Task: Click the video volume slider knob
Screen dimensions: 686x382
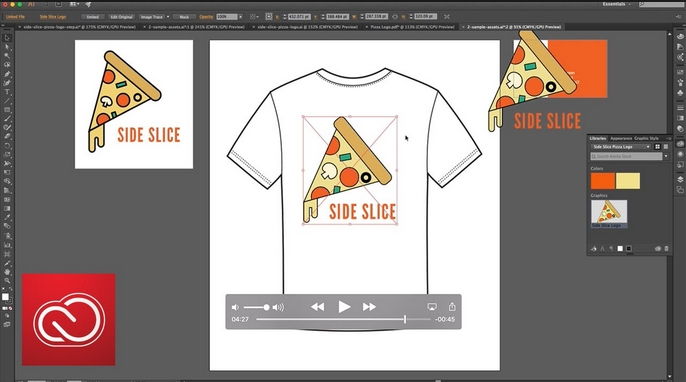Action: coord(266,307)
